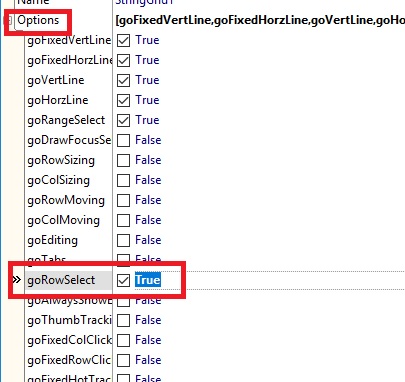Check the goRowSizing checkbox
This screenshot has height=382, width=405.
tap(123, 161)
